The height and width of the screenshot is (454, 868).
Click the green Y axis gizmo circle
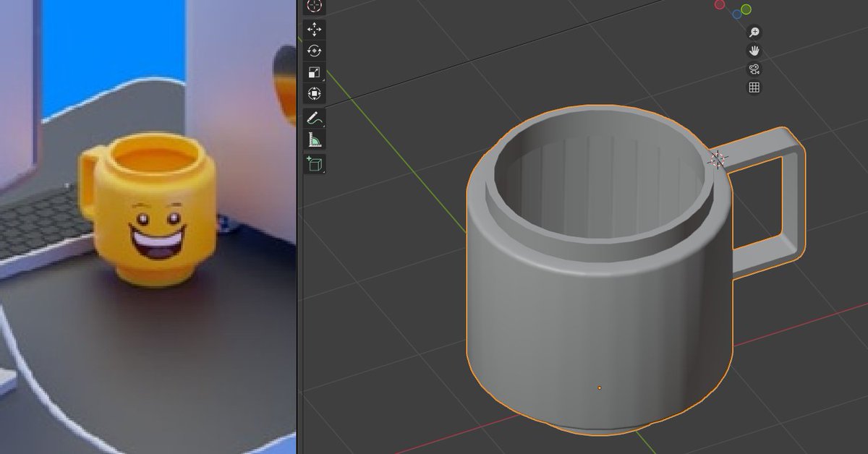point(746,9)
